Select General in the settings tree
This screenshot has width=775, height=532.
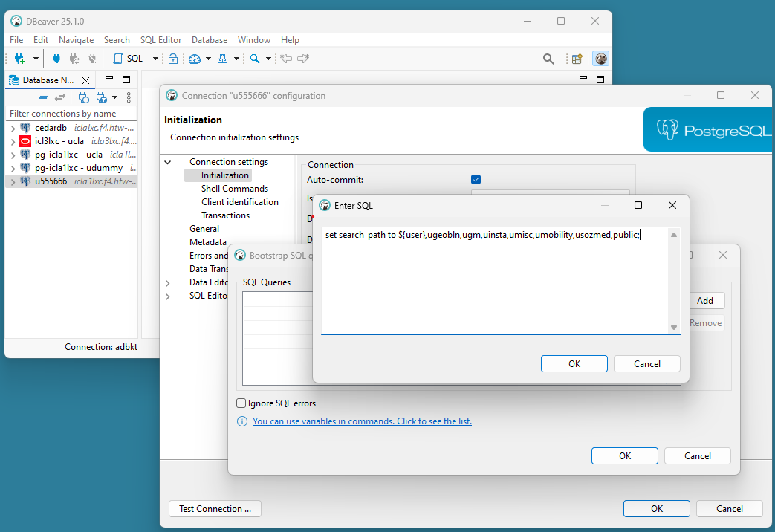[x=204, y=229]
